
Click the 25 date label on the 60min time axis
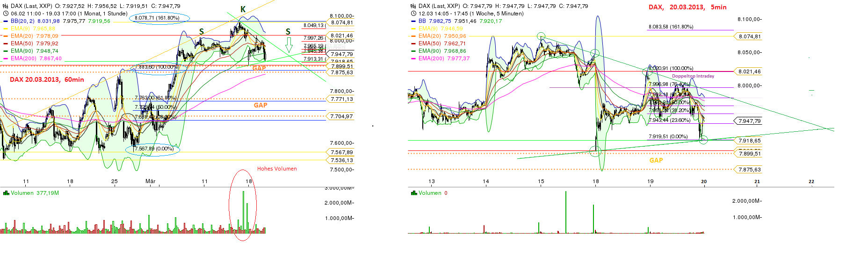[115, 181]
